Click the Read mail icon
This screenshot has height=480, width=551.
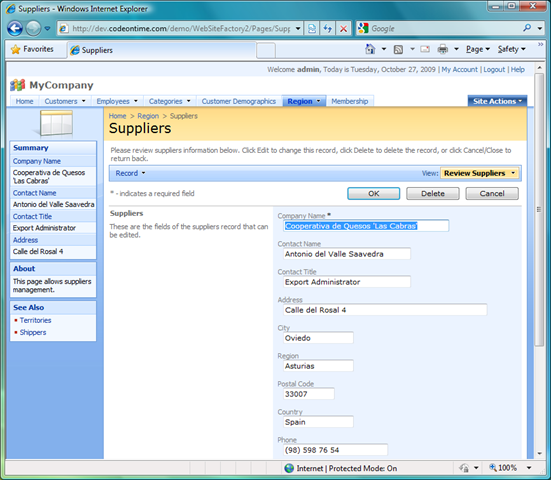(x=425, y=49)
